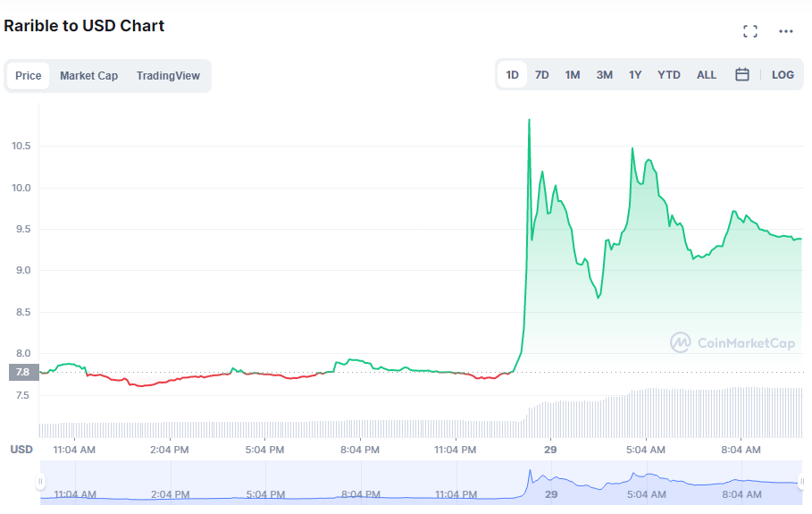Click the 8:04 AM main axis label
812x514 pixels.
point(741,450)
